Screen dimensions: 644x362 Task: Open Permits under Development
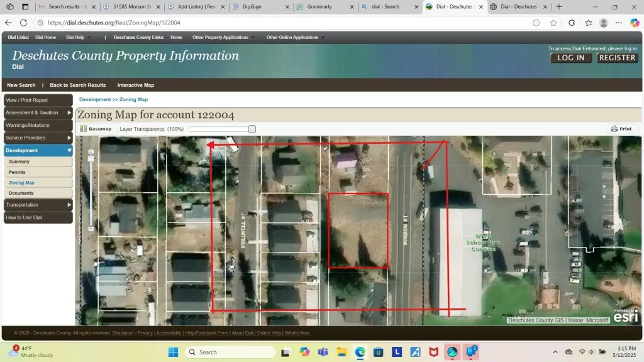(x=18, y=172)
